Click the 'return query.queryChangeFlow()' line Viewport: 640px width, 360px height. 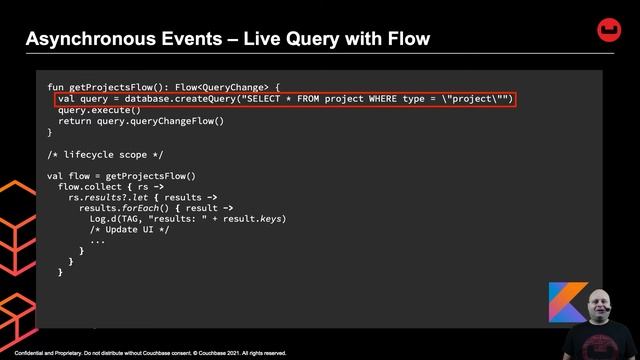(141, 121)
